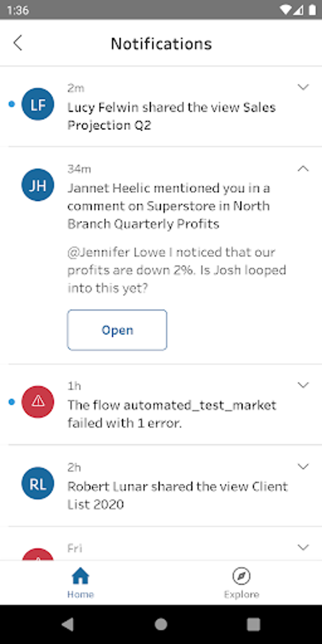The image size is (322, 644).
Task: Expand the automated_test_market flow failure notification
Action: point(303,385)
